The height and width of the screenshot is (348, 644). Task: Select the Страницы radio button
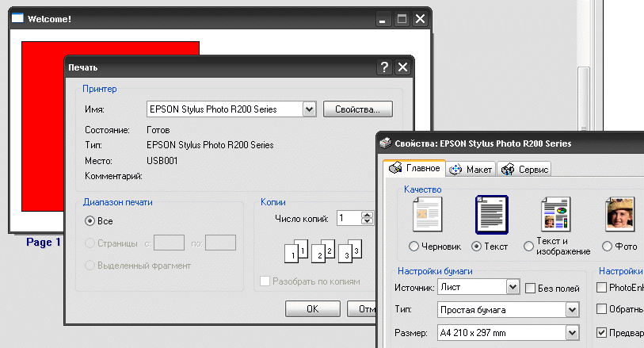90,243
